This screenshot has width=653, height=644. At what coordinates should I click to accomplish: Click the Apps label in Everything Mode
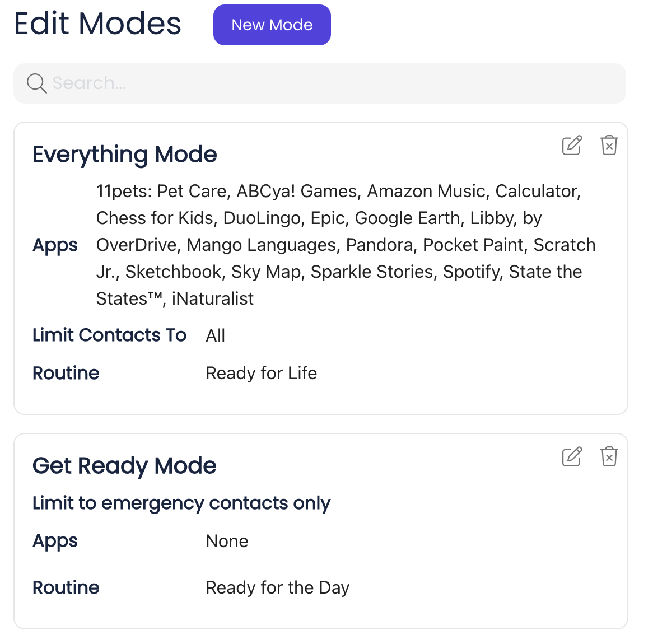point(55,245)
